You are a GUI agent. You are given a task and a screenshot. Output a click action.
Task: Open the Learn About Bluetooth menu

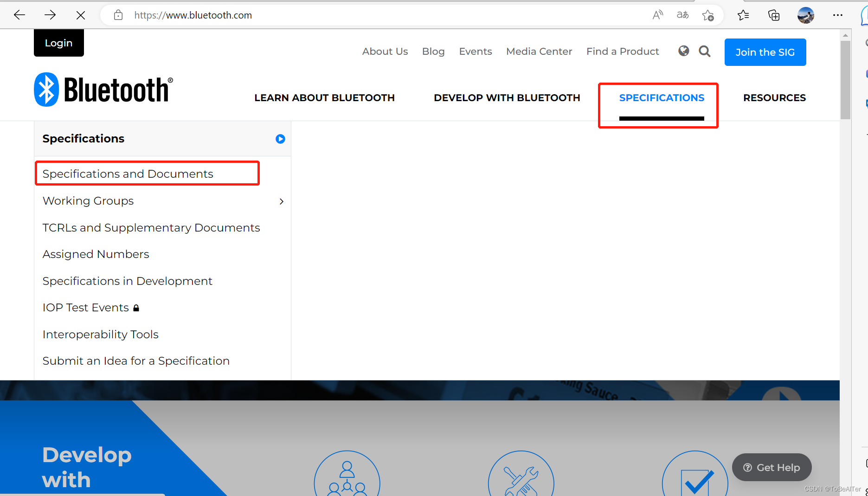[x=324, y=98]
